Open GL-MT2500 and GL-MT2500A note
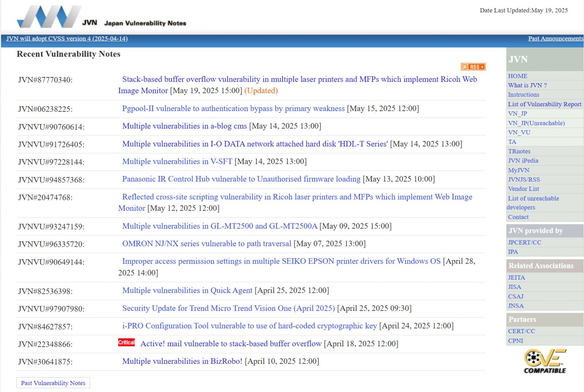The height and width of the screenshot is (392, 584). (220, 226)
